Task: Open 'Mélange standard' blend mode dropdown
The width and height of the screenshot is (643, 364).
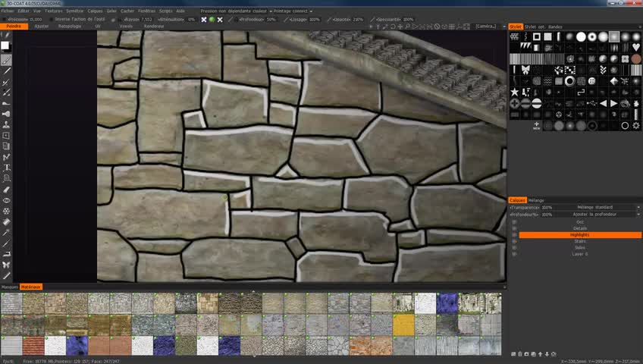Action: coord(598,208)
